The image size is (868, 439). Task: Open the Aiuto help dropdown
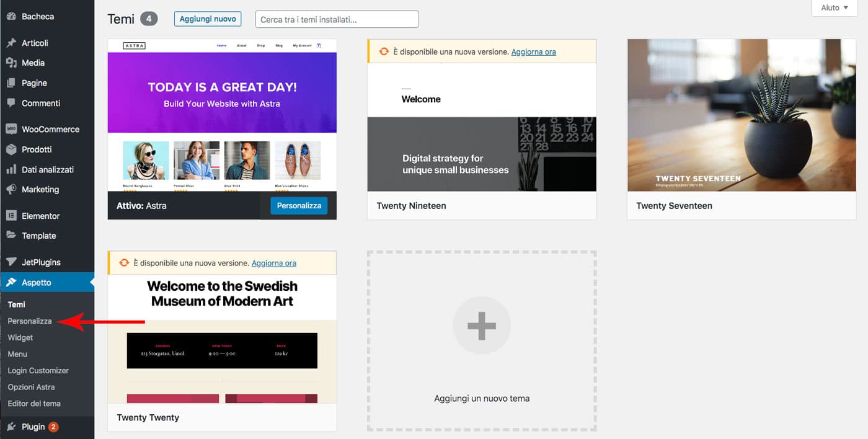click(x=835, y=7)
